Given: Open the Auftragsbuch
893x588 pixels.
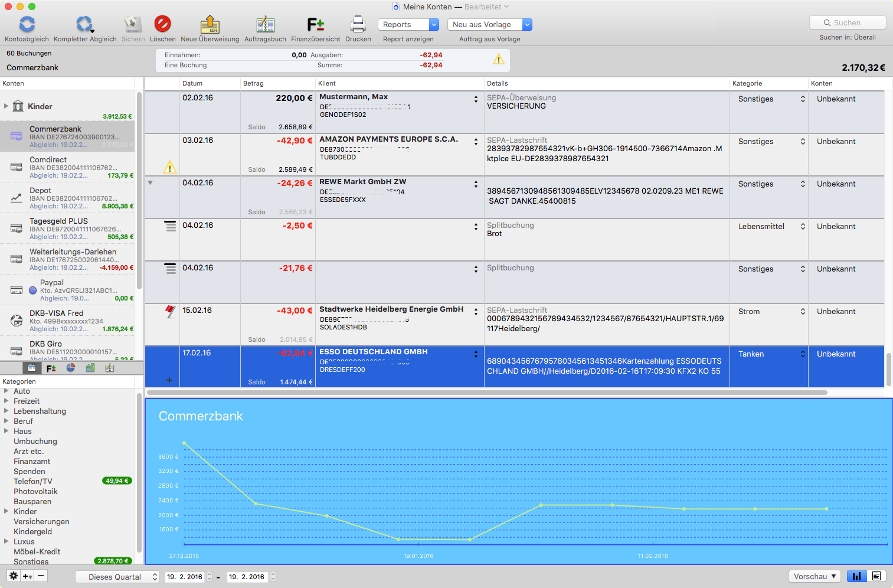Looking at the screenshot, I should pyautogui.click(x=265, y=25).
